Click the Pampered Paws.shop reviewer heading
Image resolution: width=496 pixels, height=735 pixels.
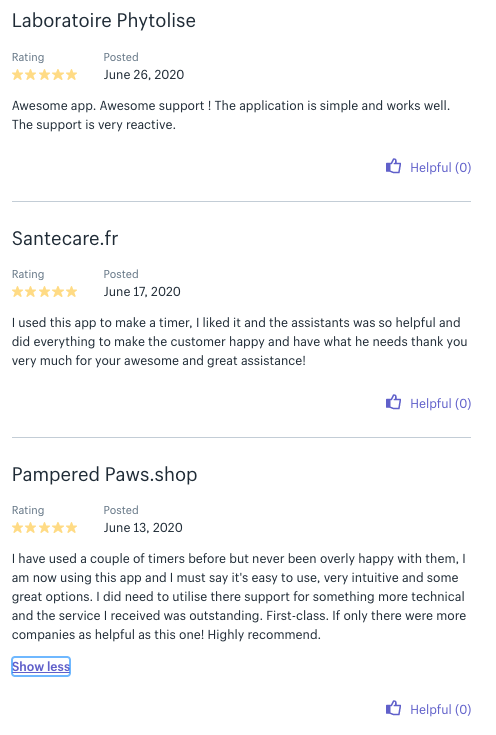tap(104, 474)
